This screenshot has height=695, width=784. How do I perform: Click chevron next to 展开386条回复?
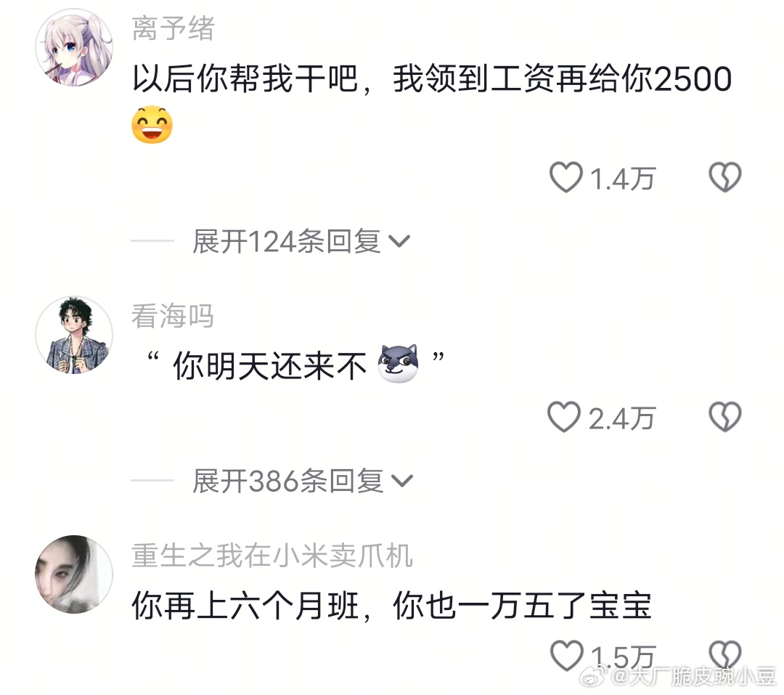tap(402, 481)
